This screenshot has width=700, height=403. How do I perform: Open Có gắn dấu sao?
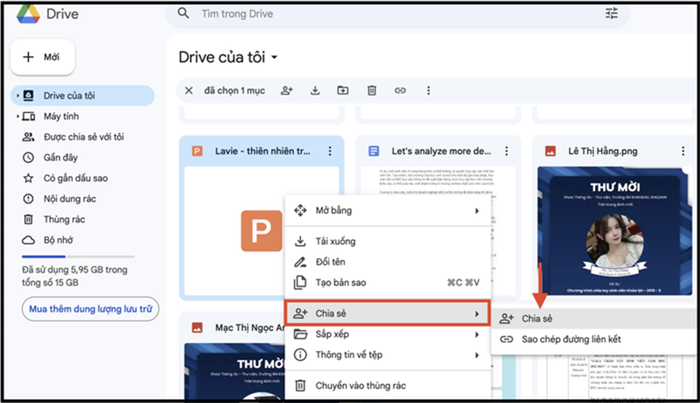(x=75, y=178)
